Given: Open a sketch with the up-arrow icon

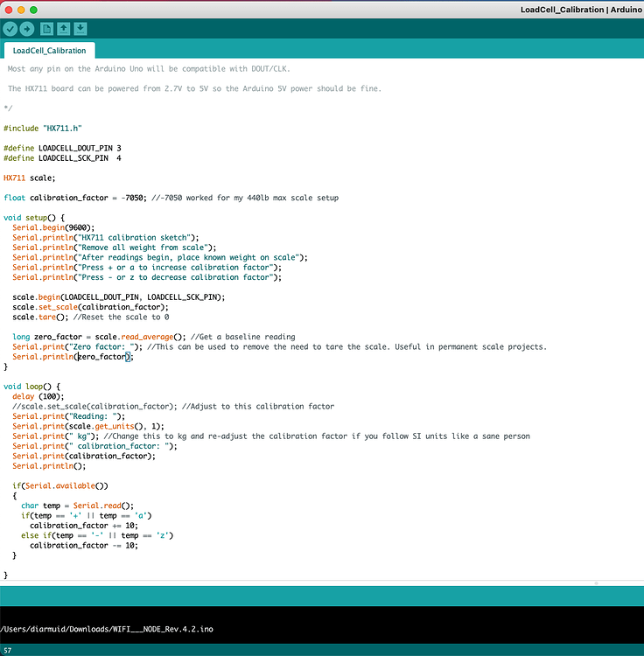Looking at the screenshot, I should pos(64,29).
